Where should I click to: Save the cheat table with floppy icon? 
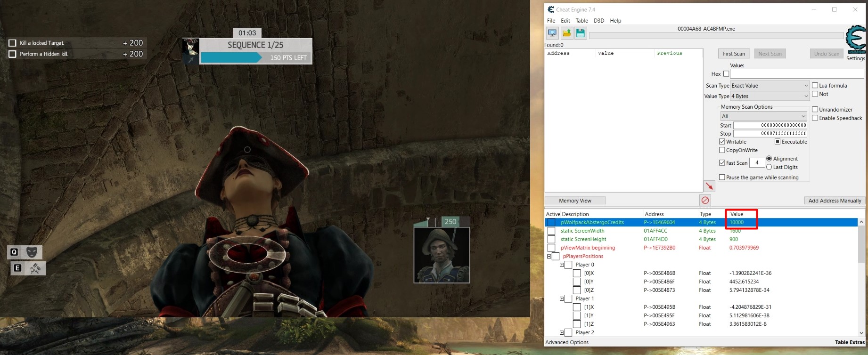click(x=581, y=33)
